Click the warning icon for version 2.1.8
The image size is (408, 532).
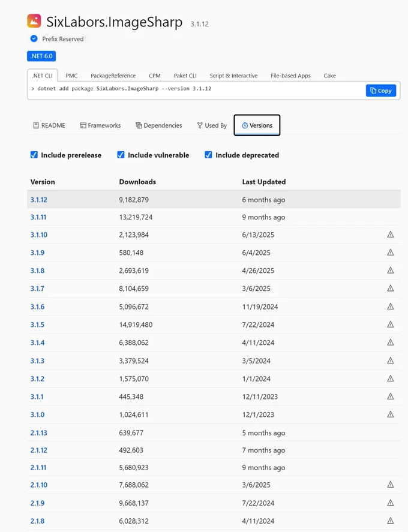coord(391,521)
